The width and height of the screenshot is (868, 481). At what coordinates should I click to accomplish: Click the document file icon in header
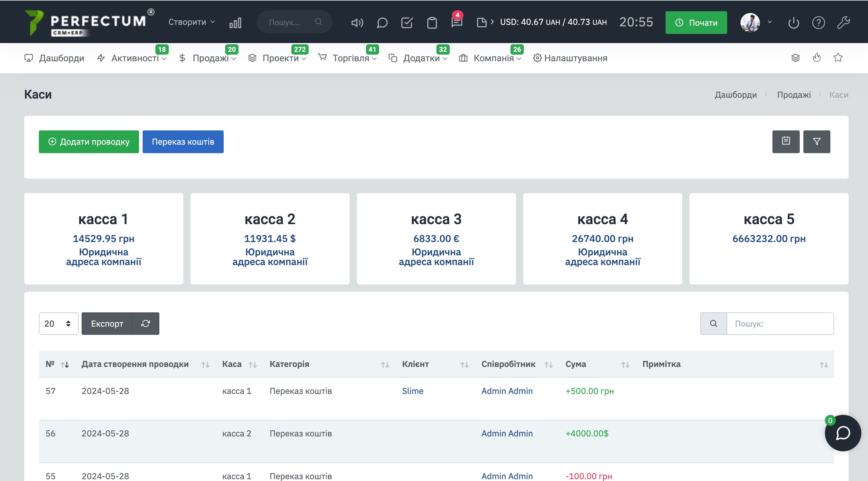click(x=482, y=22)
